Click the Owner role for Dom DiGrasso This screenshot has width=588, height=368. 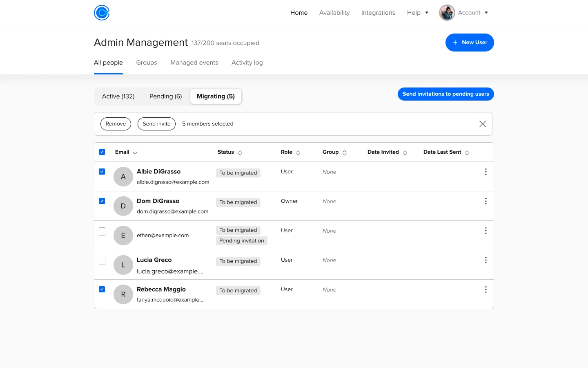(290, 201)
